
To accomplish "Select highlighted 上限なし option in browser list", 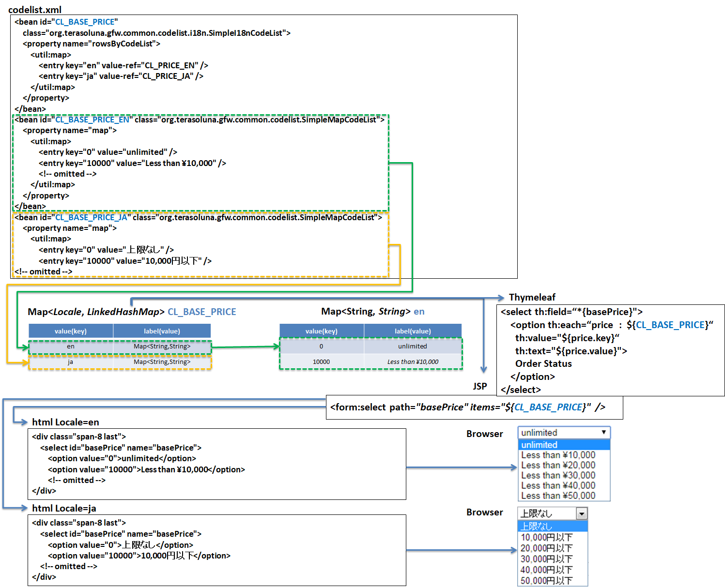I will coord(552,526).
